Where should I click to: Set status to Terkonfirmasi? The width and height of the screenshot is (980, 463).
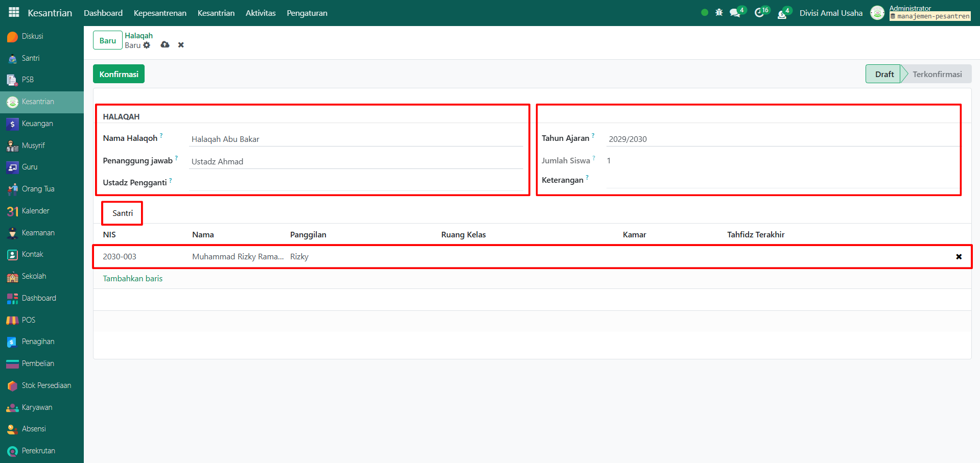(937, 74)
